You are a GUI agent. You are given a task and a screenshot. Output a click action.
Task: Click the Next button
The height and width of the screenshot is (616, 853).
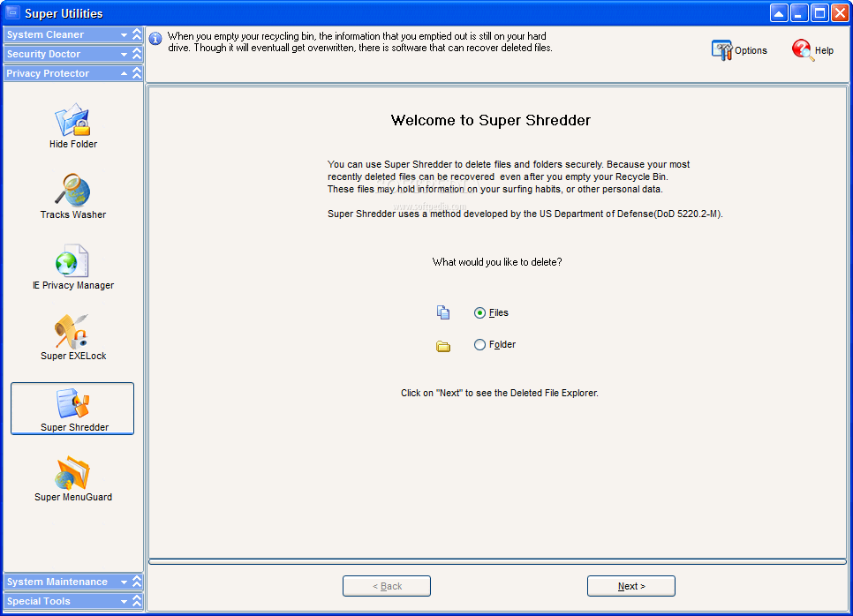point(631,586)
